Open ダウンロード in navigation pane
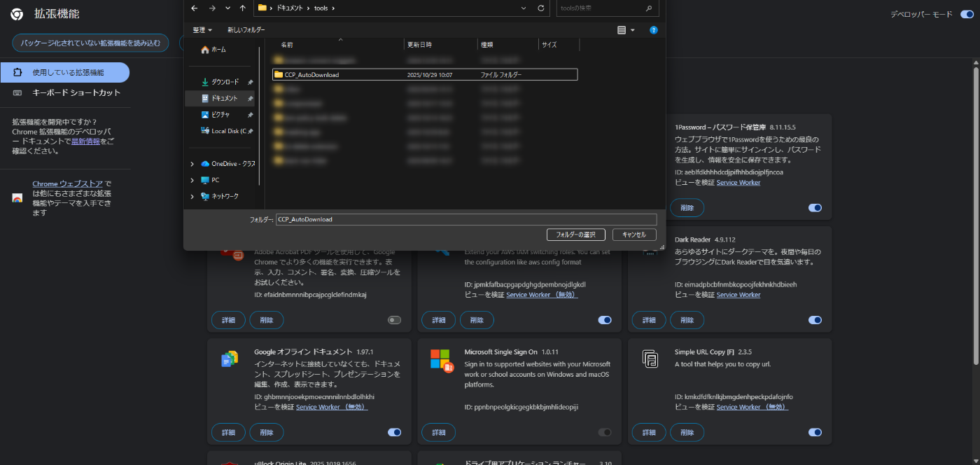Screen dimensions: 980x465 point(220,82)
